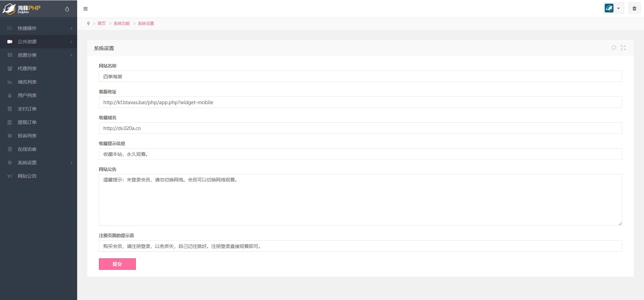Viewport: 644px width, 300px height.
Task: Expand the 资源分类 sidebar menu
Action: 39,55
